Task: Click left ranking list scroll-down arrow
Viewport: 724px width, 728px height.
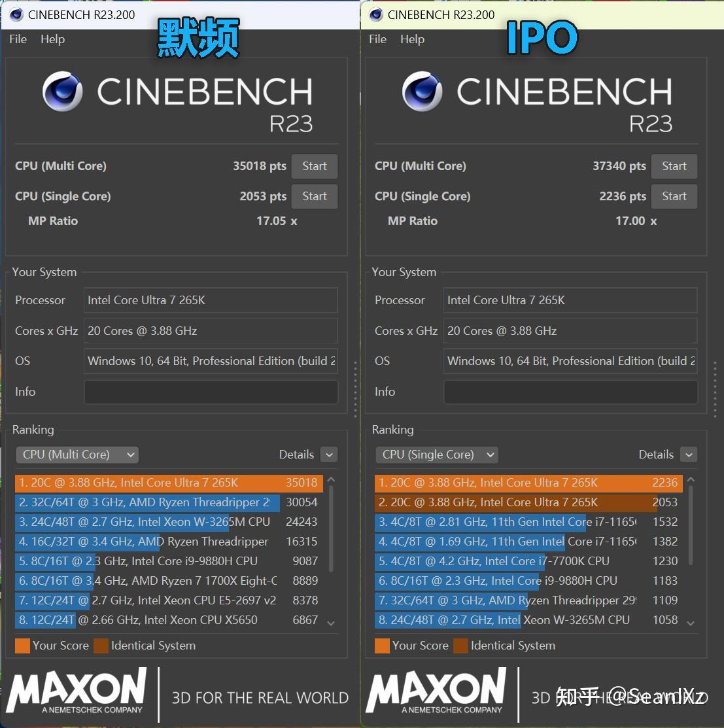Action: point(331,623)
